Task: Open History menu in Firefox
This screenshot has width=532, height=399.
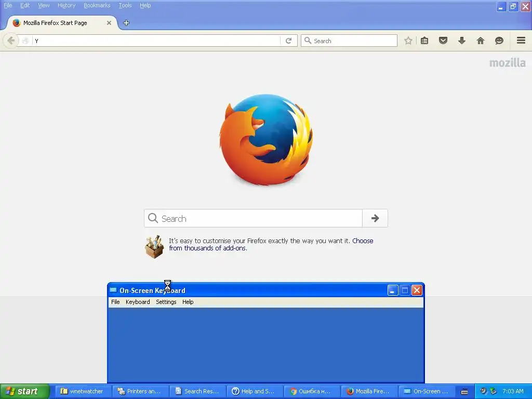Action: tap(66, 5)
